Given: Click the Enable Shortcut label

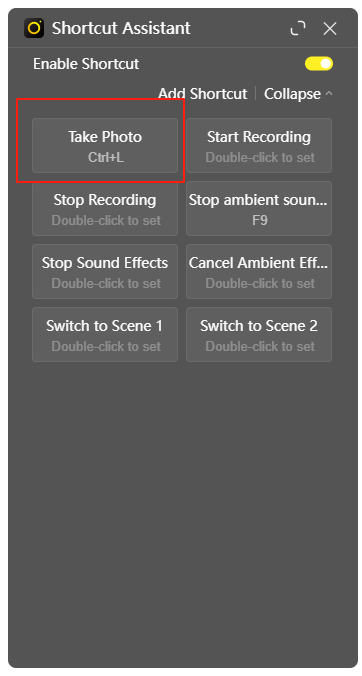Looking at the screenshot, I should point(86,64).
